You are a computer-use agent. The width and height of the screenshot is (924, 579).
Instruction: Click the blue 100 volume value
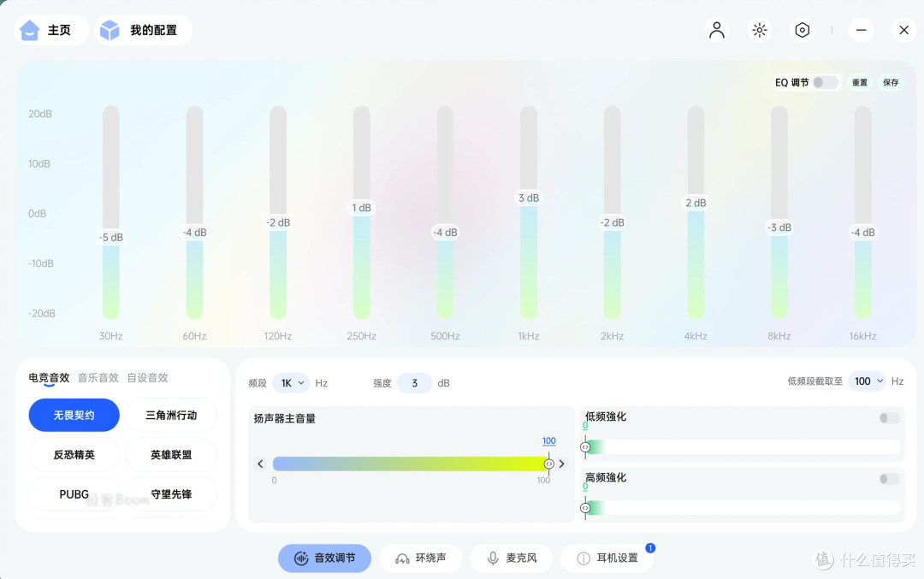pyautogui.click(x=548, y=440)
